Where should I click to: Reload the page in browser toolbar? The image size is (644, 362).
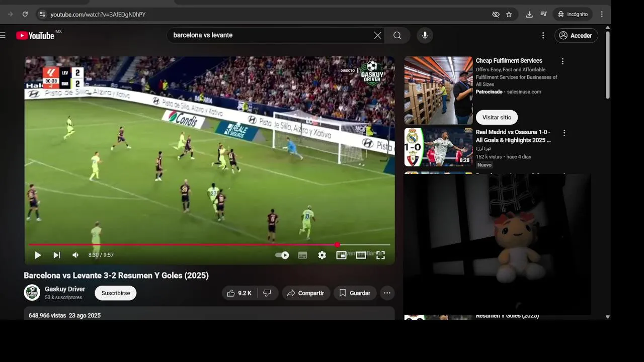25,14
